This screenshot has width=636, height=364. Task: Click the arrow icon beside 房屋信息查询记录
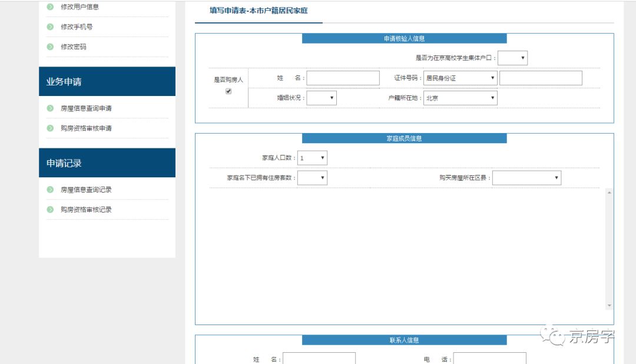[x=51, y=189]
